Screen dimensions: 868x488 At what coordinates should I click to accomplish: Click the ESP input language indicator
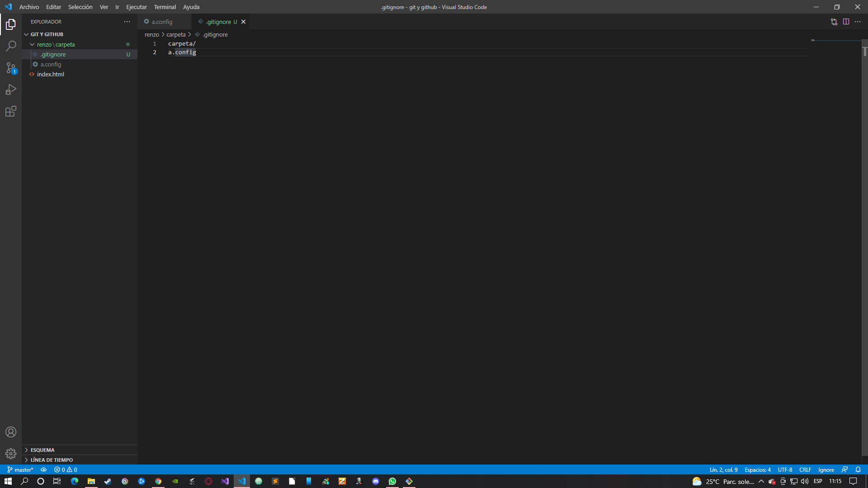tap(818, 481)
